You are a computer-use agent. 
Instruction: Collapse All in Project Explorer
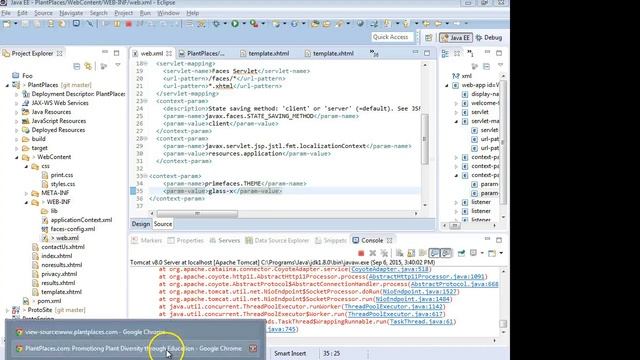click(76, 66)
